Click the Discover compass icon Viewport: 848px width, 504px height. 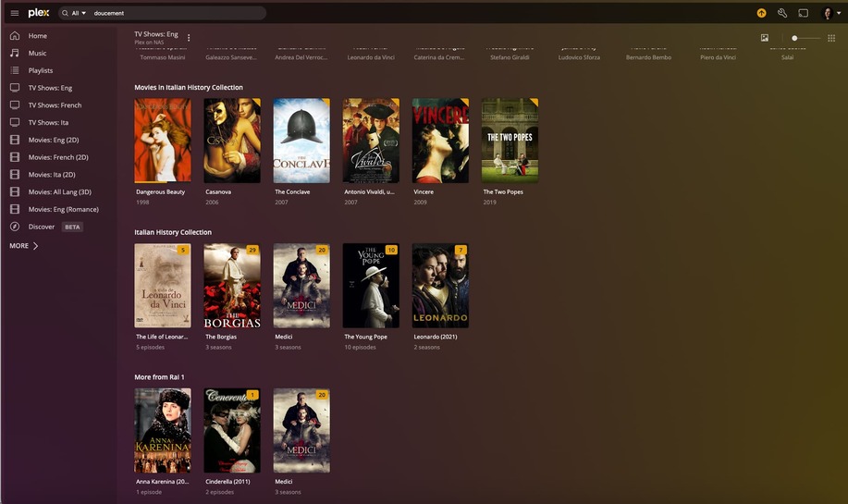pos(15,227)
